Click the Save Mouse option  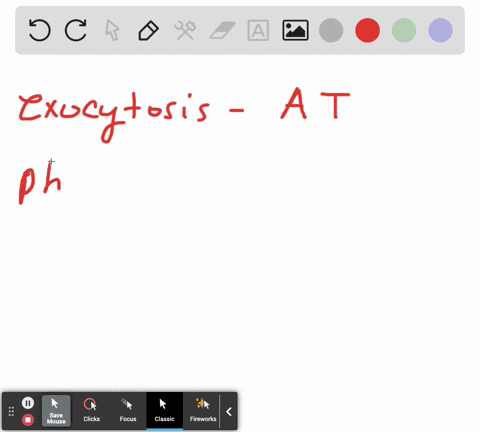(x=56, y=411)
